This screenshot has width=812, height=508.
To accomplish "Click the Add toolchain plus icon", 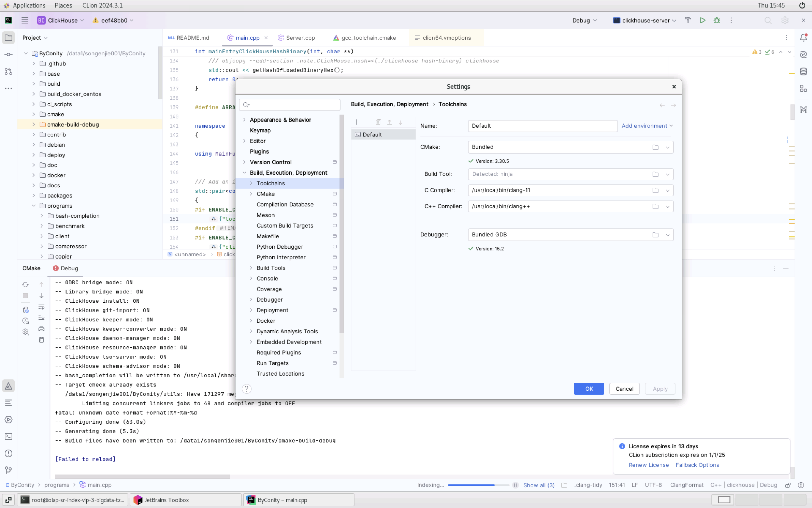I will point(356,122).
